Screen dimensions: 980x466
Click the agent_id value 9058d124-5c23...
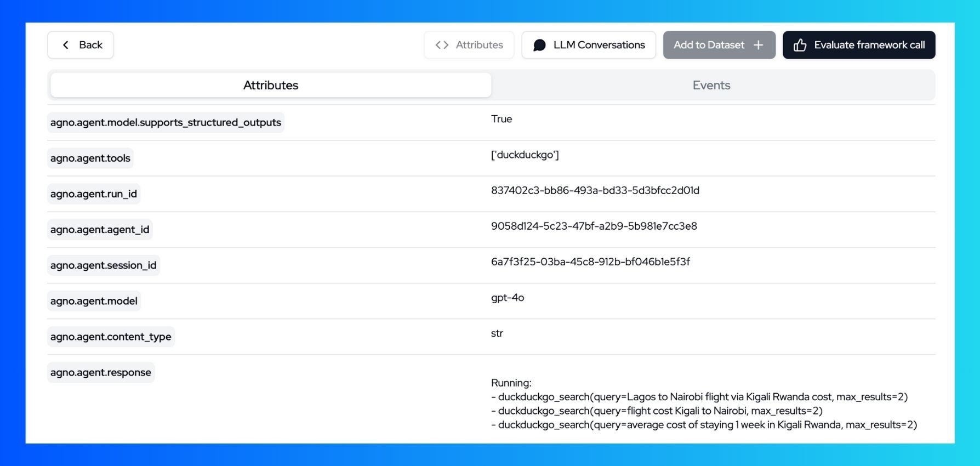(594, 226)
